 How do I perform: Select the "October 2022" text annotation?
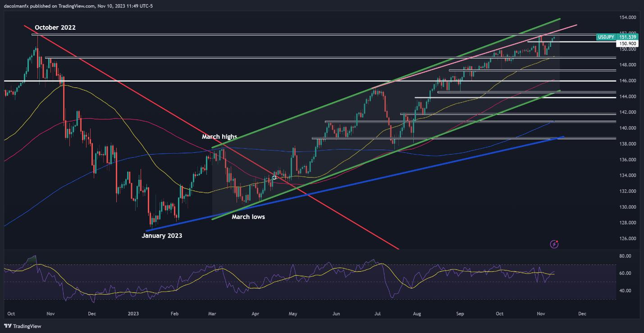point(55,27)
